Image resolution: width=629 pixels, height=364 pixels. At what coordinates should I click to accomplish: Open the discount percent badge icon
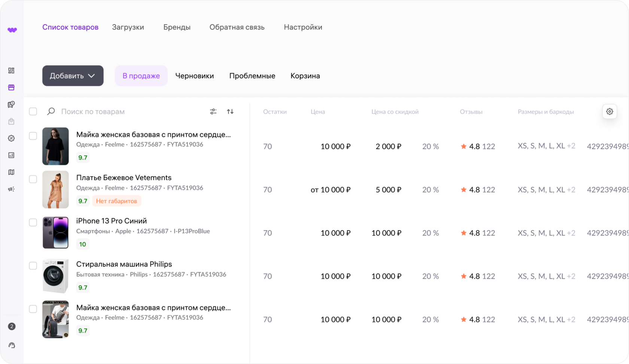11,138
